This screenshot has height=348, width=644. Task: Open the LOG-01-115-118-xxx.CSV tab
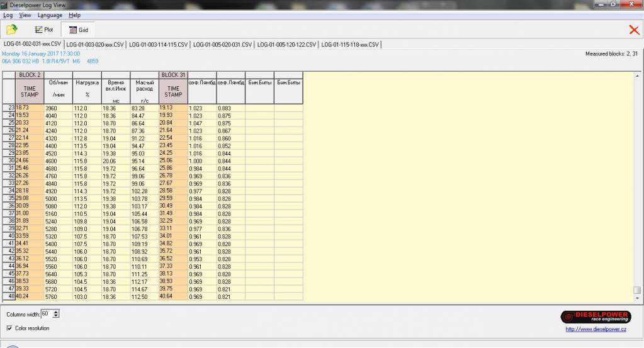(350, 45)
